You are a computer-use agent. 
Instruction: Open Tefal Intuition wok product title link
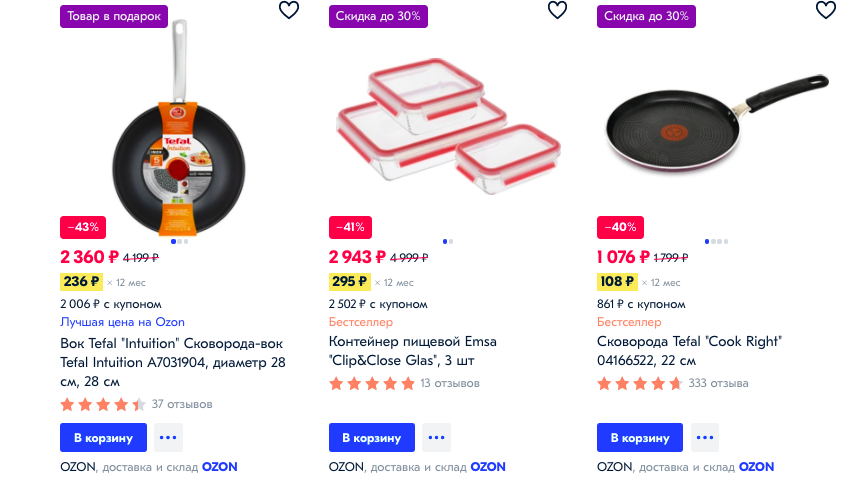[173, 361]
